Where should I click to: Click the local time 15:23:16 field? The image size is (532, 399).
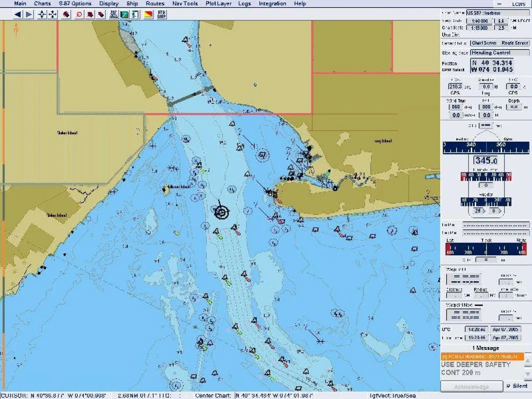pyautogui.click(x=476, y=338)
